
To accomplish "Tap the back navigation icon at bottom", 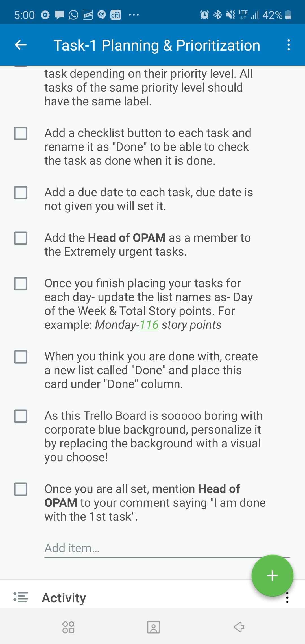I will coord(239,627).
